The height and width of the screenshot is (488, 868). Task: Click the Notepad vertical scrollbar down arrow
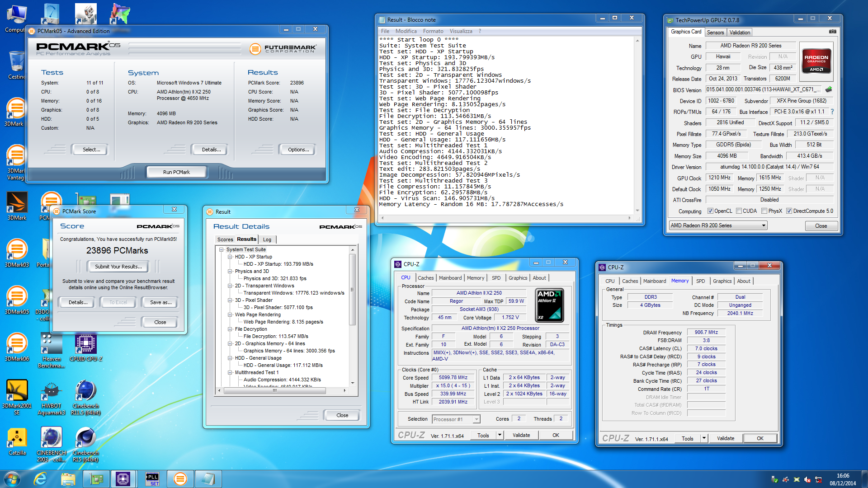[x=637, y=211]
